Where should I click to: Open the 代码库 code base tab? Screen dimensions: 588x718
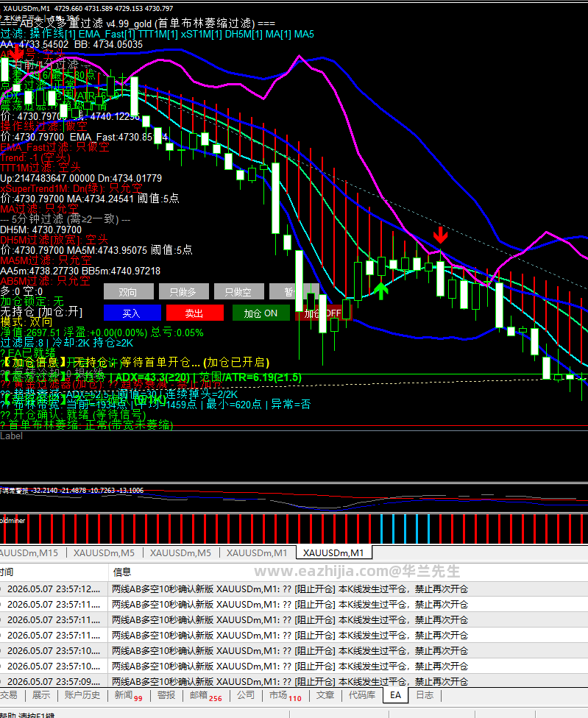[362, 695]
